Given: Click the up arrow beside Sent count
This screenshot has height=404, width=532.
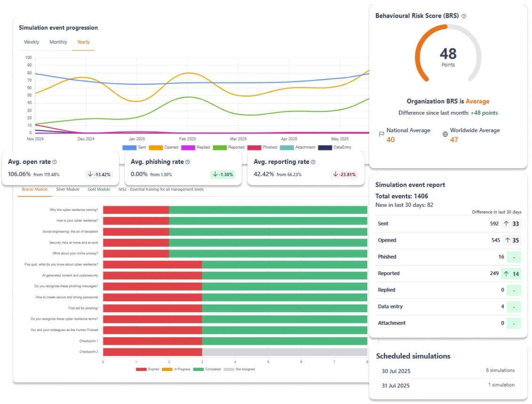Looking at the screenshot, I should coord(507,224).
